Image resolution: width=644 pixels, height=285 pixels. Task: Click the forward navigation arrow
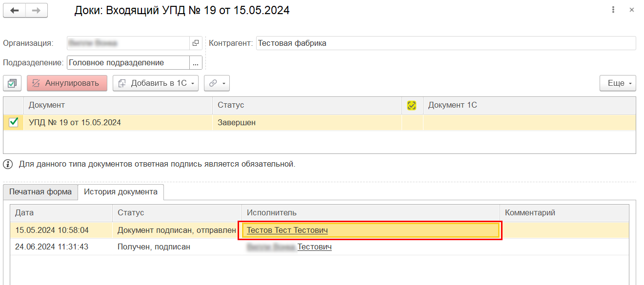point(37,10)
